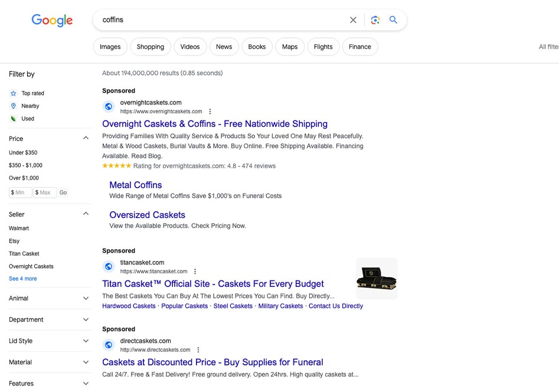Filter by seller Etsy
This screenshot has width=559, height=392.
click(x=14, y=241)
